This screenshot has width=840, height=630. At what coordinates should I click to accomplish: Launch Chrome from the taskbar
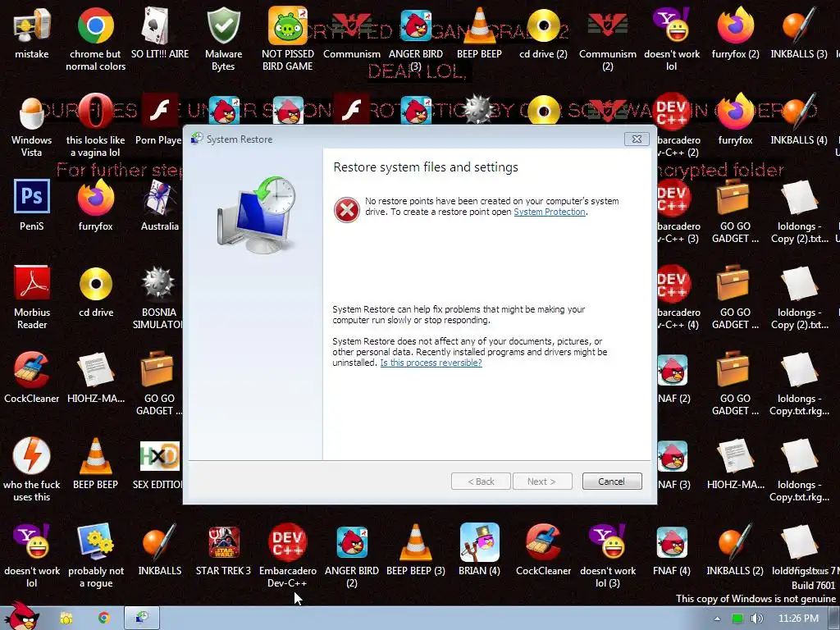[103, 619]
